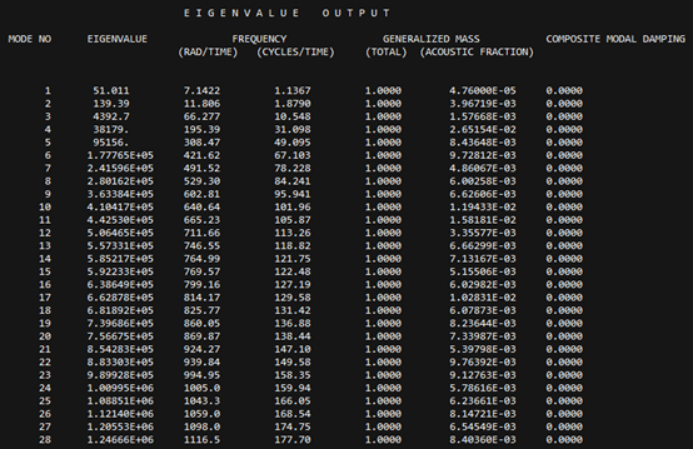Click the (CYCLES/TIME) subheader
Image resolution: width=693 pixels, height=449 pixels.
(x=296, y=52)
